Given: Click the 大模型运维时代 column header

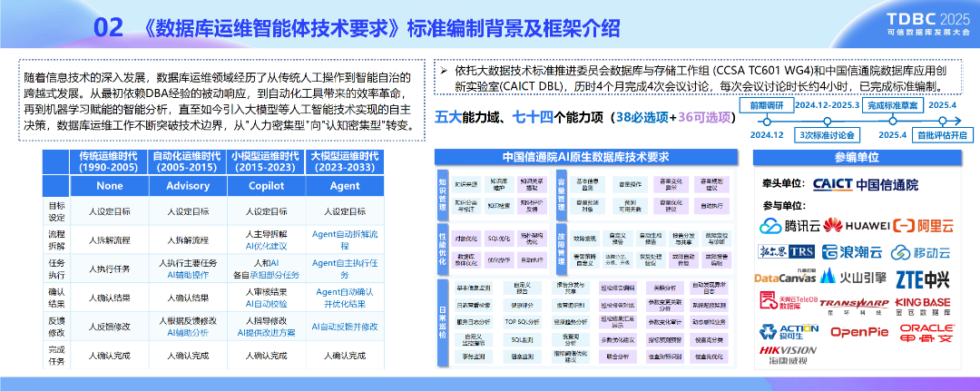Looking at the screenshot, I should coord(345,161).
